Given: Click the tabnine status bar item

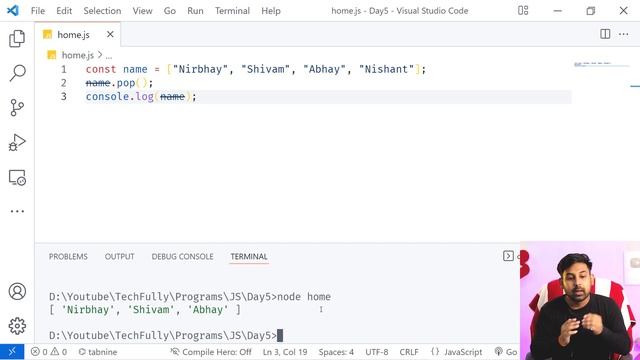Looking at the screenshot, I should point(98,351).
